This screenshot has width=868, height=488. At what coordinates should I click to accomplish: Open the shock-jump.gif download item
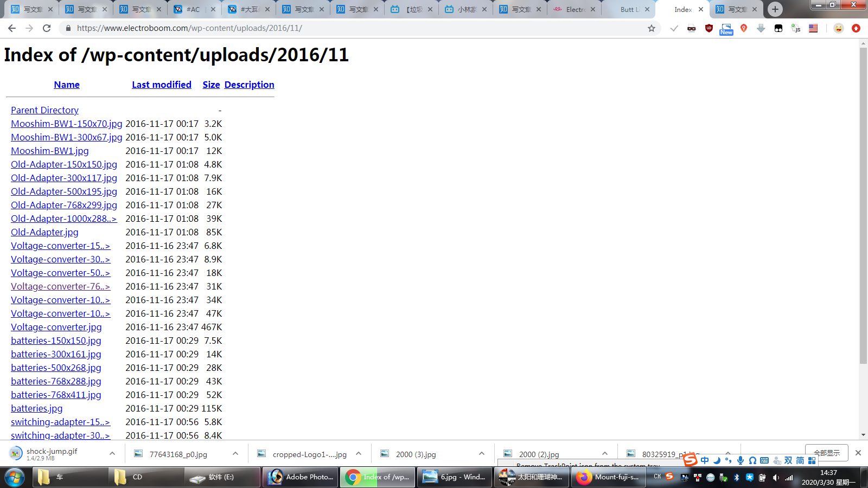(x=52, y=454)
